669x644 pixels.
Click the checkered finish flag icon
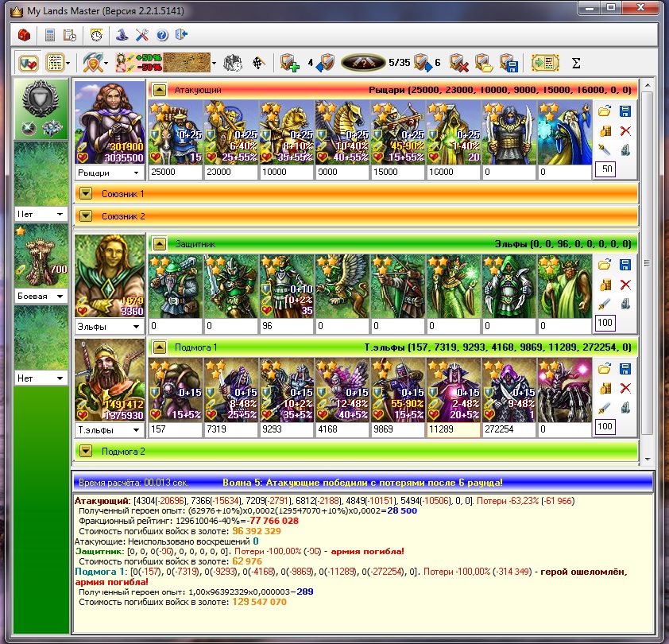pyautogui.click(x=258, y=63)
